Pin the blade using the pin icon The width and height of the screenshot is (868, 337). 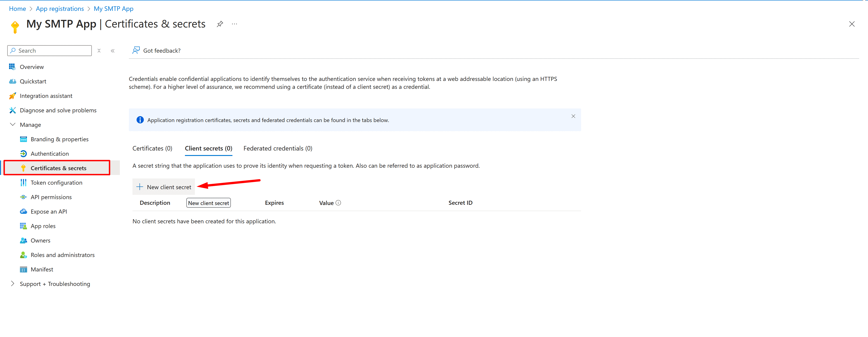(x=220, y=24)
